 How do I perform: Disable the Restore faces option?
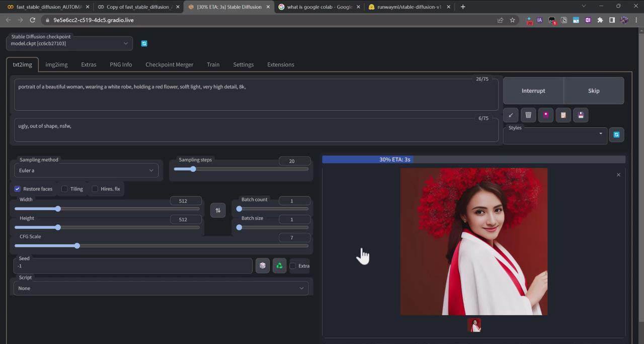coord(18,189)
